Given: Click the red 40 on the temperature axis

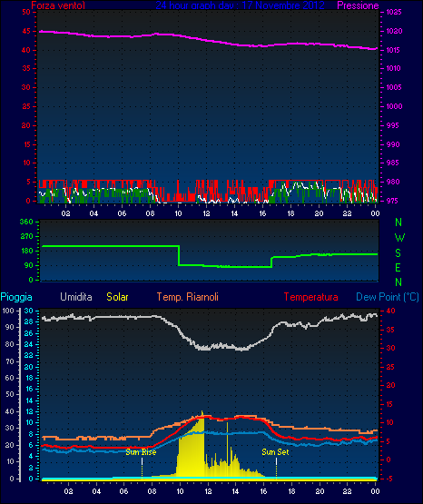Looking at the screenshot, I should pyautogui.click(x=390, y=311).
